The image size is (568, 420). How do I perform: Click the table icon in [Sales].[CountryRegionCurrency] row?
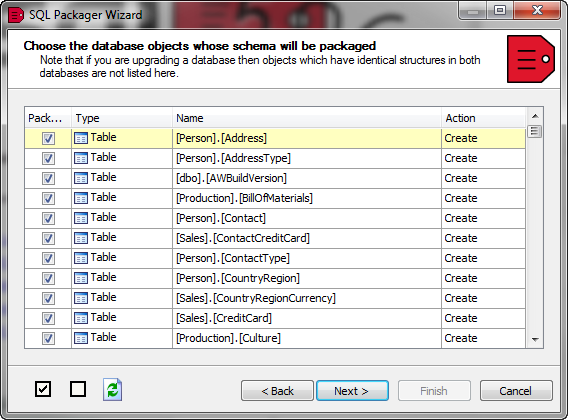(81, 298)
